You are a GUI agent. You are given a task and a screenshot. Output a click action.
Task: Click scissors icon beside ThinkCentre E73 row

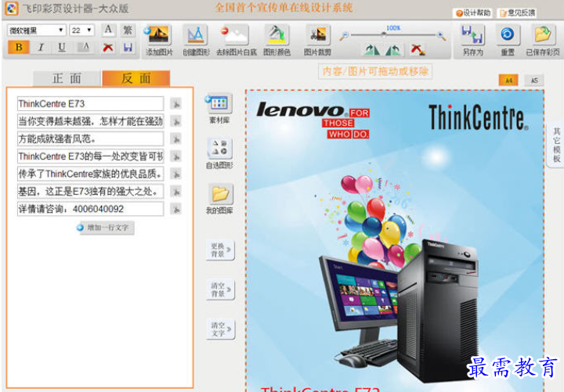pos(176,104)
